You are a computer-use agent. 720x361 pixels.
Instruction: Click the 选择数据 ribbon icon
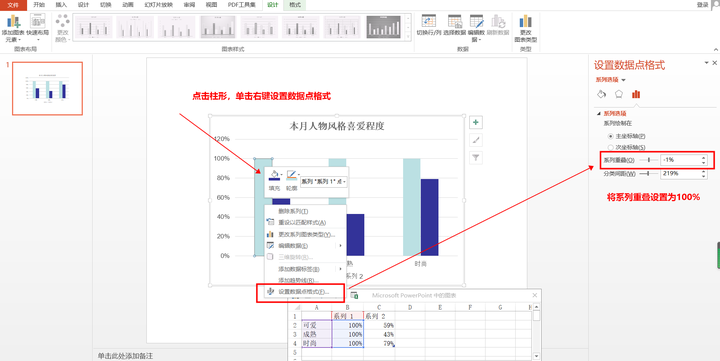click(x=455, y=25)
